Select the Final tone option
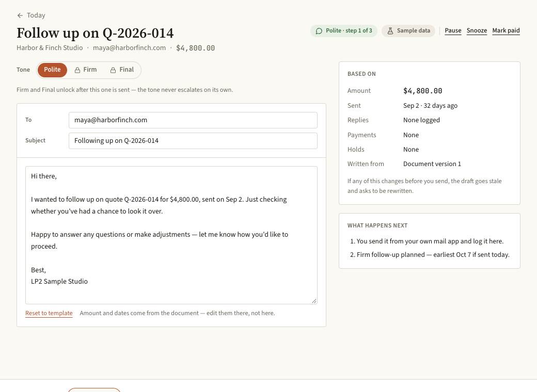 point(122,70)
